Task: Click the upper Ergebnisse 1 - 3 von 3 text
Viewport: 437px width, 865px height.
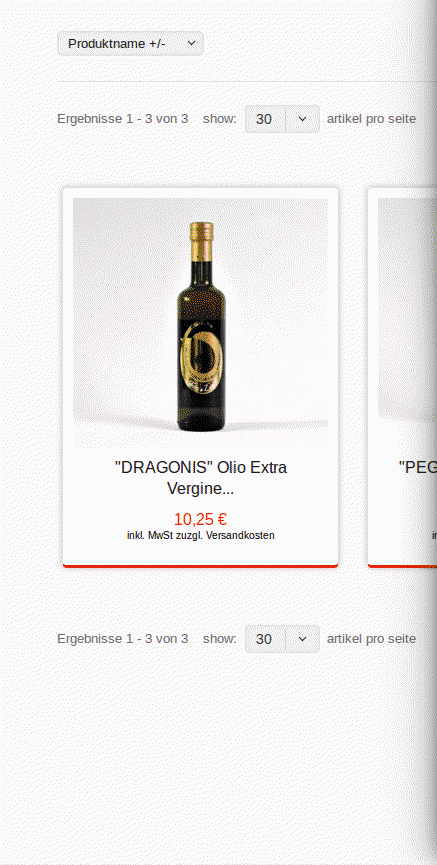Action: tap(122, 119)
